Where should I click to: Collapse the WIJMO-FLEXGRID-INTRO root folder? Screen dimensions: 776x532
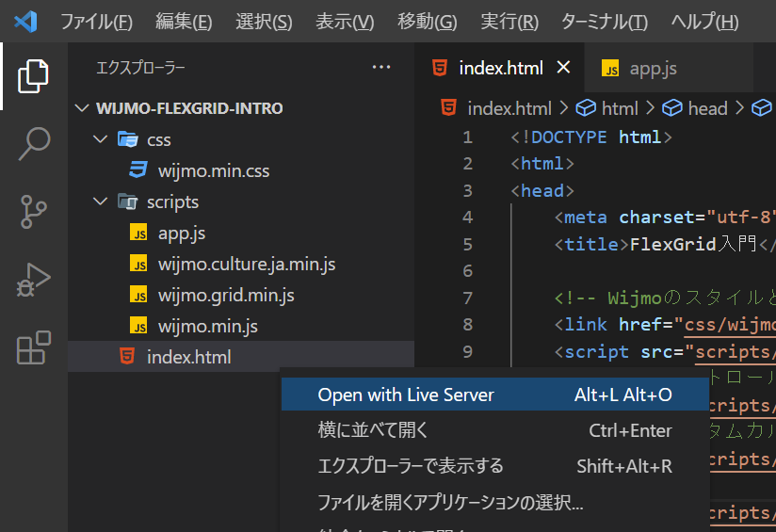pyautogui.click(x=82, y=107)
